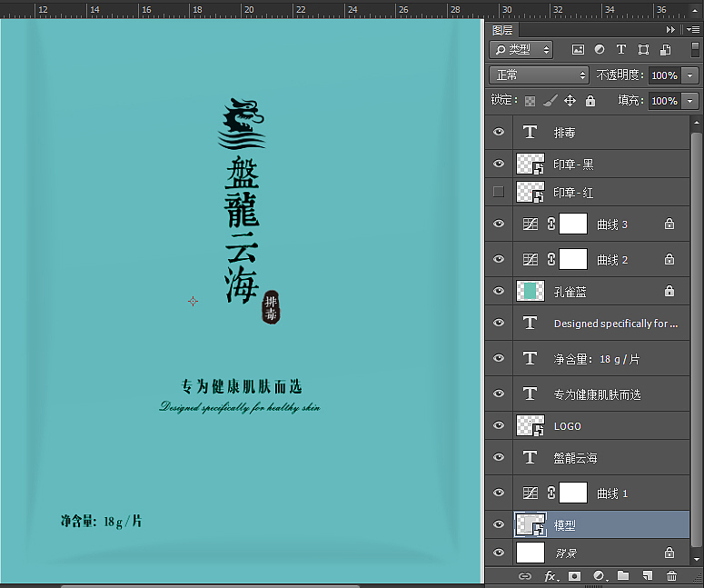Hide the LOGO layer
Screen dimensions: 704x588
pyautogui.click(x=499, y=425)
